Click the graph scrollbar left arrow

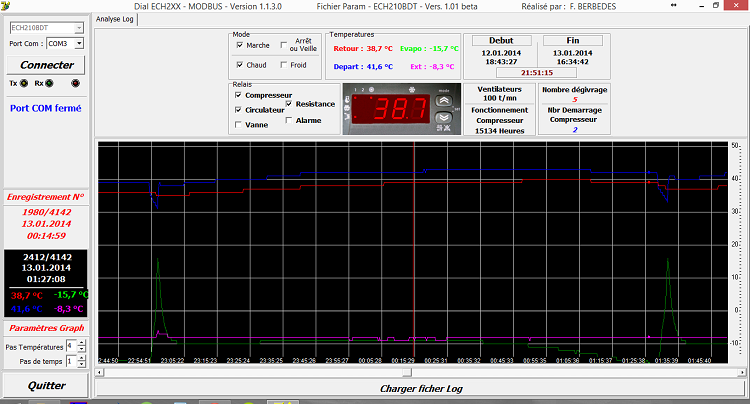point(100,372)
